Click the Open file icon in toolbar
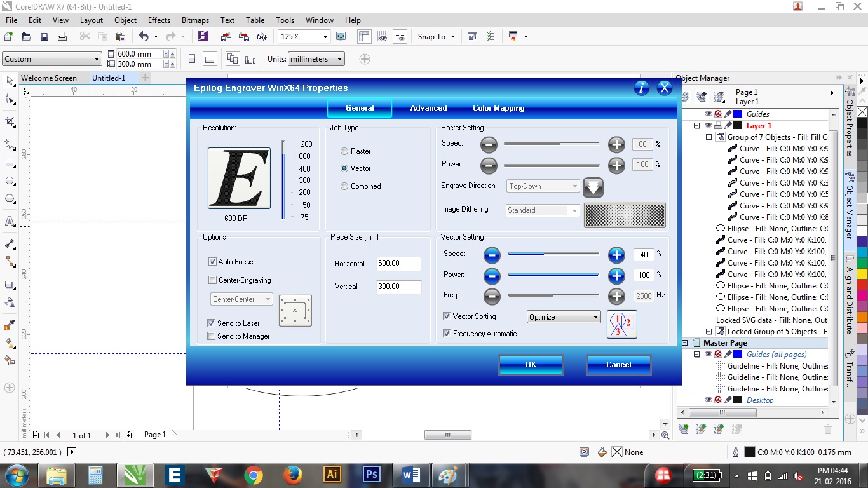Screen dimensions: 868x488 click(x=27, y=37)
